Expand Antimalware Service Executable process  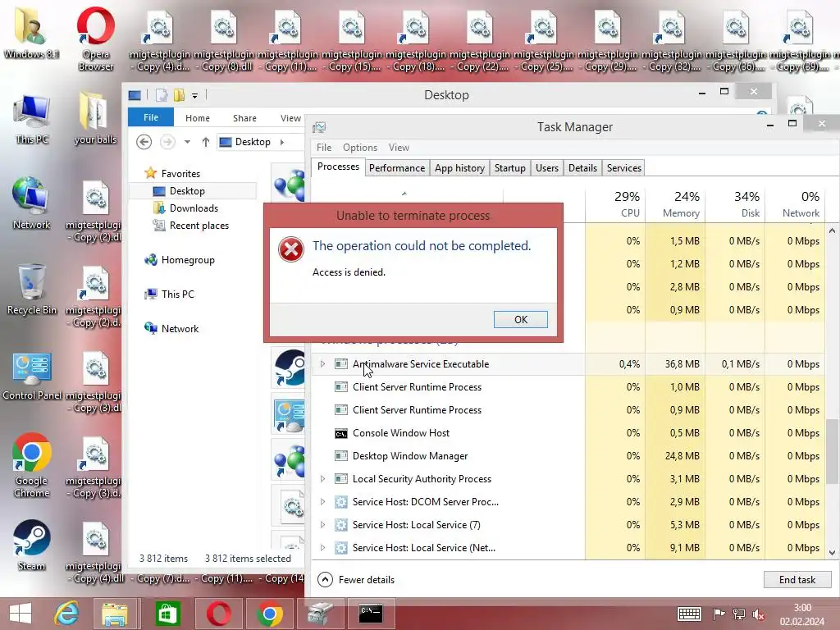322,364
